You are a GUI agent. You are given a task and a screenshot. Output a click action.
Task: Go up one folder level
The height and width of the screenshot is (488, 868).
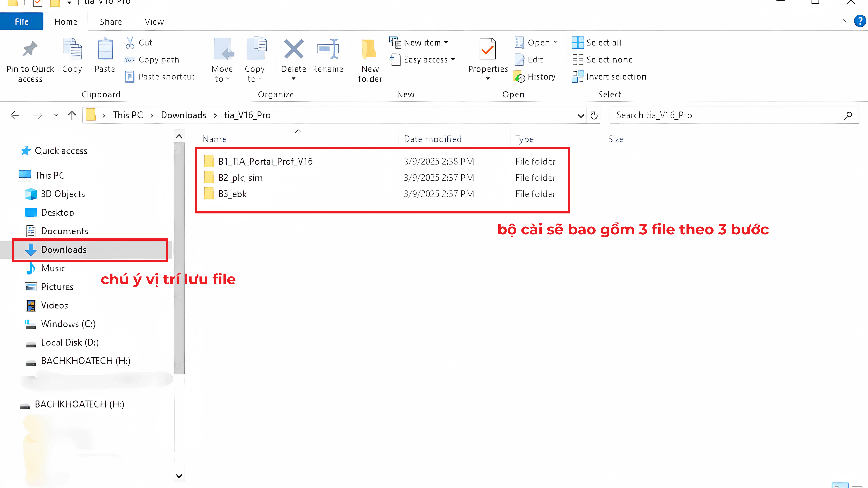[72, 115]
